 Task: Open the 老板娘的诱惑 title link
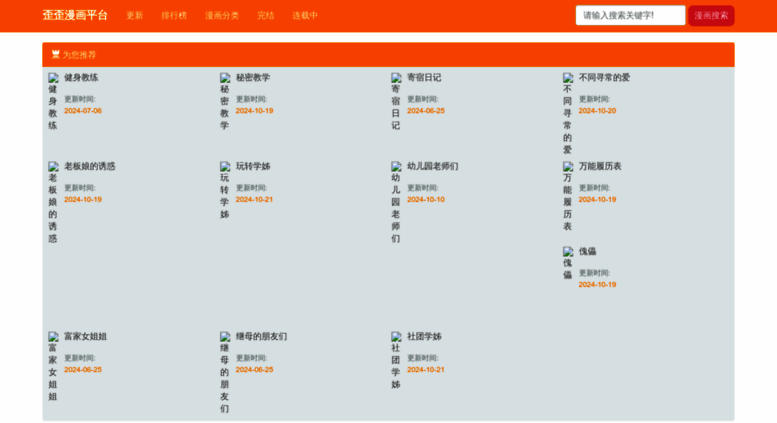click(x=90, y=166)
